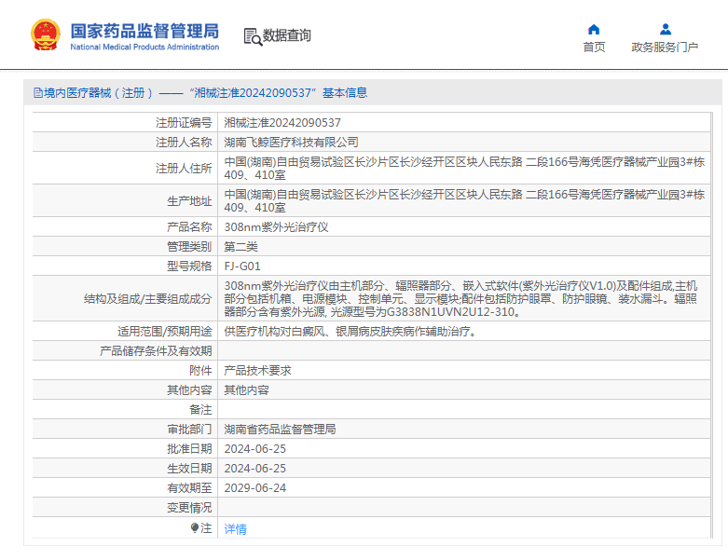Select the effective date in 生效日期 row
728x560 pixels.
coord(254,468)
